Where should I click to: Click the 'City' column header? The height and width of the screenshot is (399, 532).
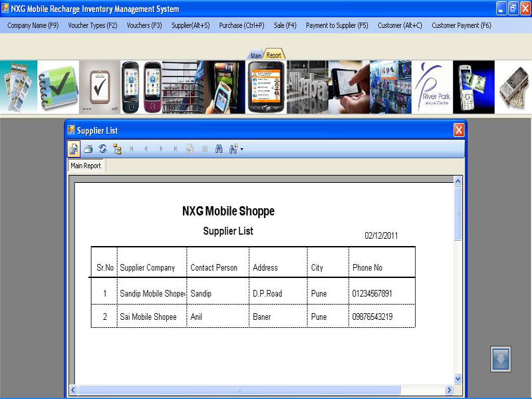tap(317, 268)
